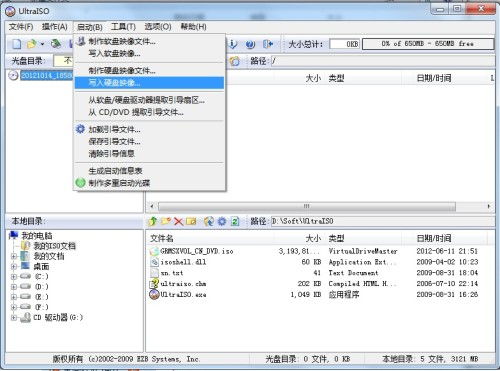This screenshot has width=500, height=371.
Task: Click the scrollbar left arrow in image list
Action: pyautogui.click(x=152, y=206)
